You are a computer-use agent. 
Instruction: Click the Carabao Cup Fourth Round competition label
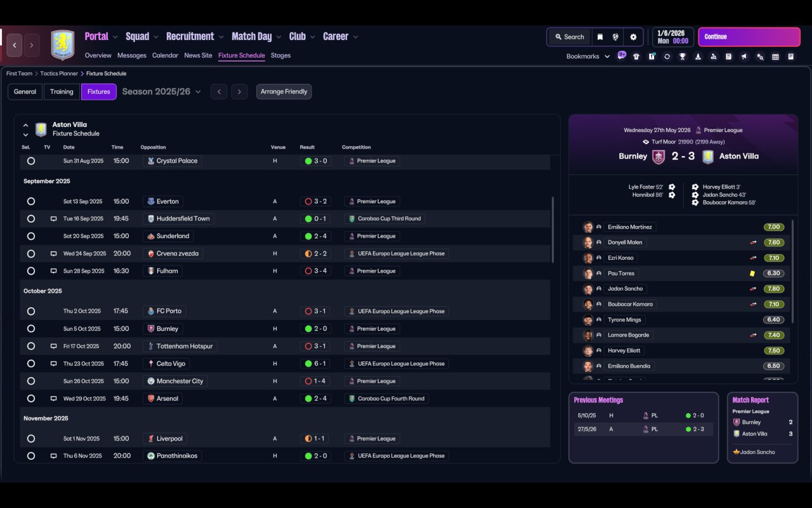(387, 399)
